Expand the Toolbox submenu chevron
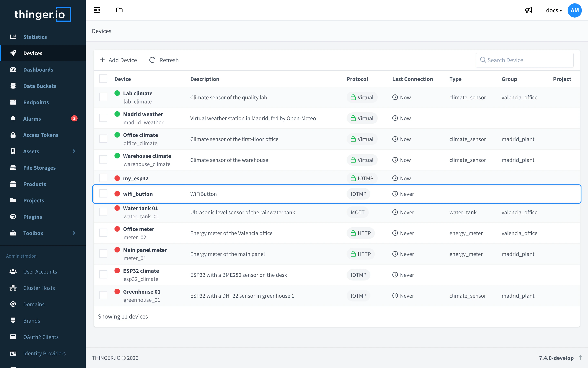588x368 pixels. tap(74, 233)
